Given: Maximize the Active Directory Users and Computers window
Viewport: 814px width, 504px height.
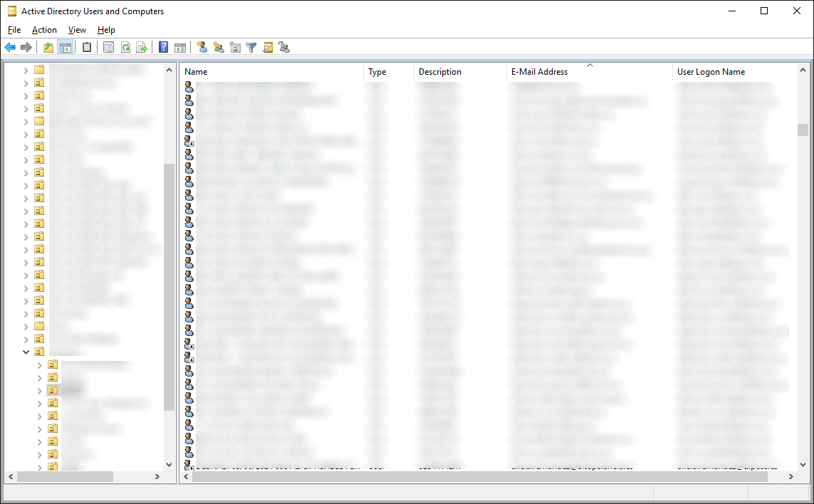Looking at the screenshot, I should [x=764, y=11].
